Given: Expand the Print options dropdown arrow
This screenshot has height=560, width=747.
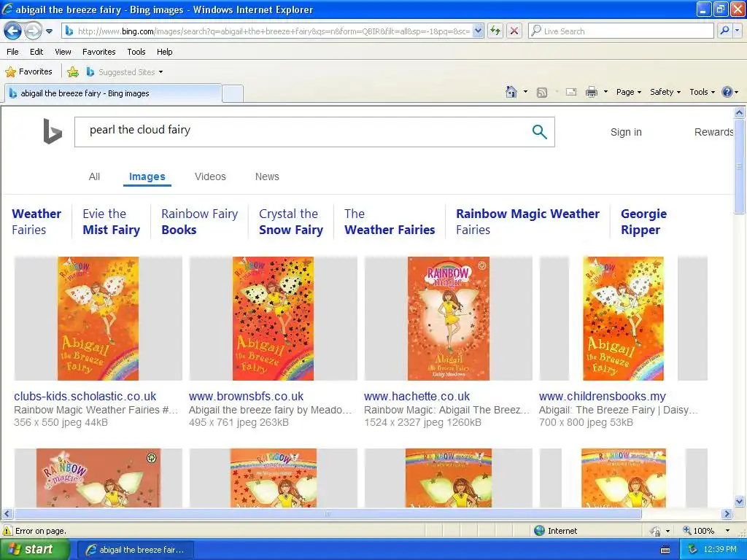Looking at the screenshot, I should [605, 92].
